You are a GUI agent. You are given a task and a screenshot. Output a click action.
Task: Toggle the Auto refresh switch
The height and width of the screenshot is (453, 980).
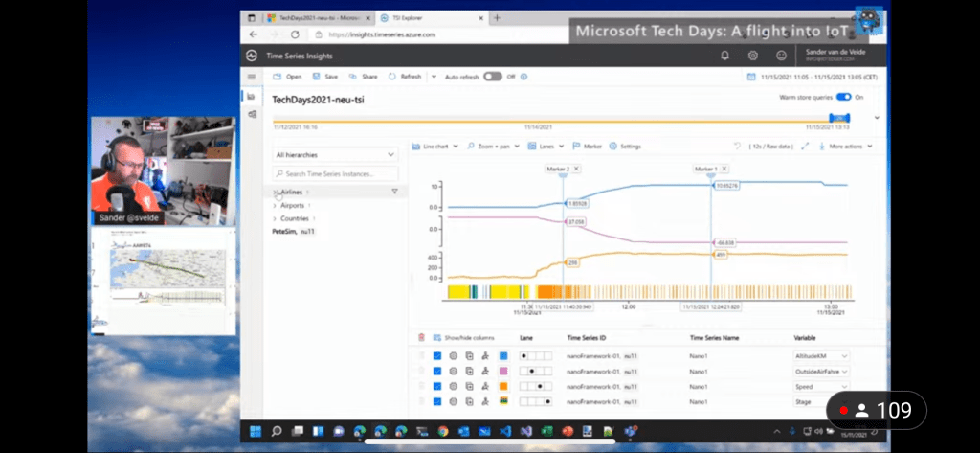pos(492,77)
